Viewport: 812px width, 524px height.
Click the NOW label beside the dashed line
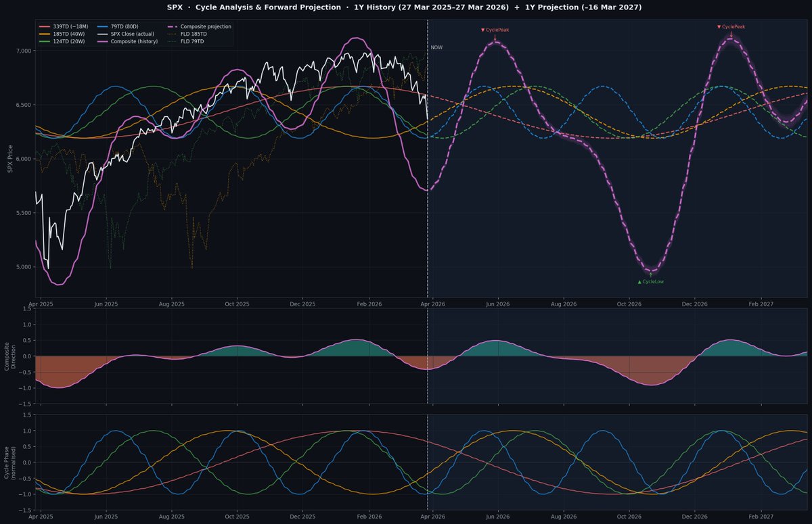click(436, 47)
